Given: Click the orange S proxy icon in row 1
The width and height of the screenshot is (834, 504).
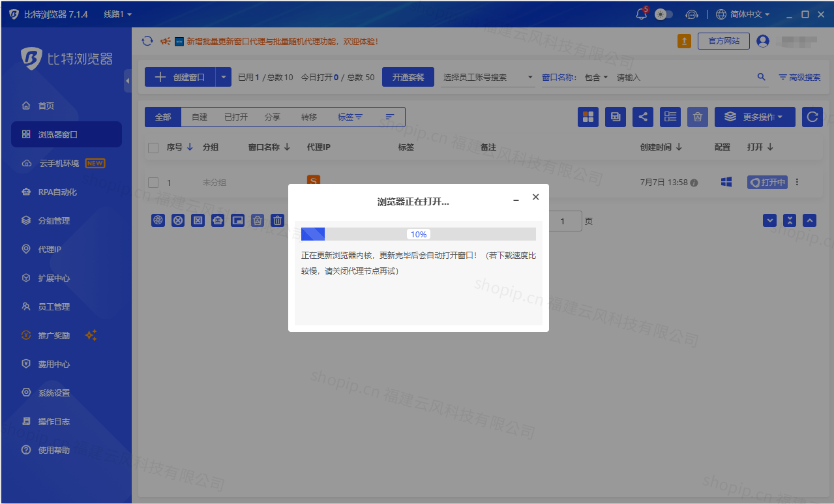Looking at the screenshot, I should (314, 181).
